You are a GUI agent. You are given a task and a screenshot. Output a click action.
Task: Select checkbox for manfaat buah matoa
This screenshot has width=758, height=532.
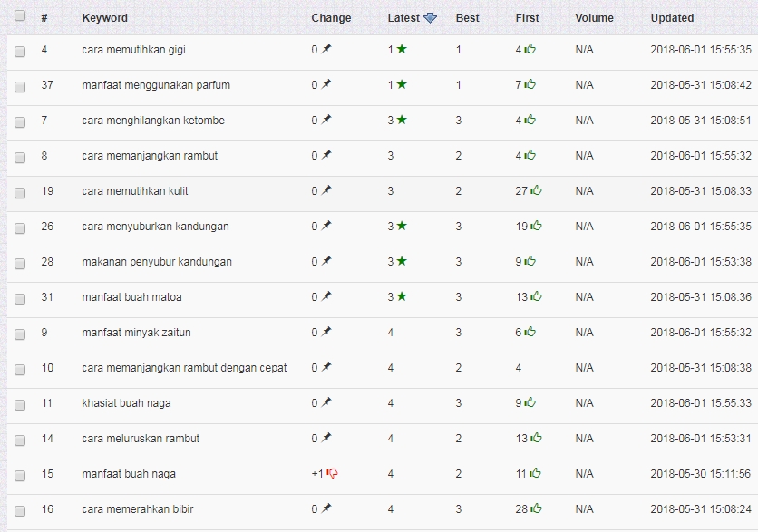point(20,298)
